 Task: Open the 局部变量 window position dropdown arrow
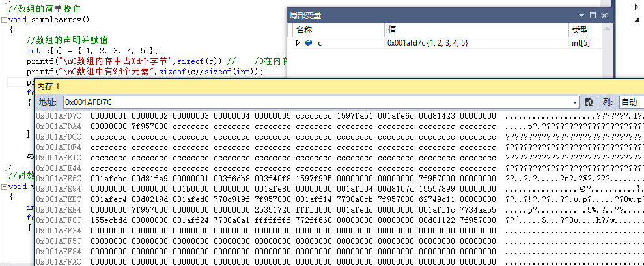click(581, 16)
